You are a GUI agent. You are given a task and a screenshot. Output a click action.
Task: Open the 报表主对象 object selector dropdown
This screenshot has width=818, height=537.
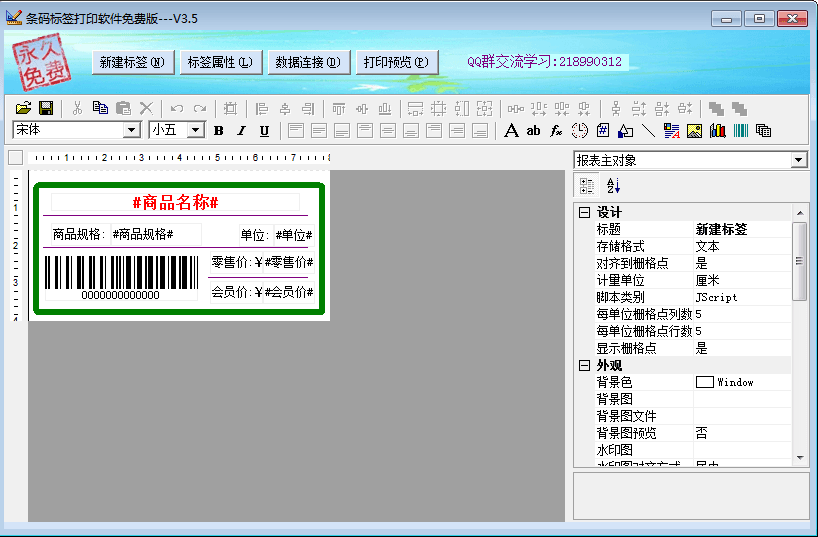tap(798, 160)
